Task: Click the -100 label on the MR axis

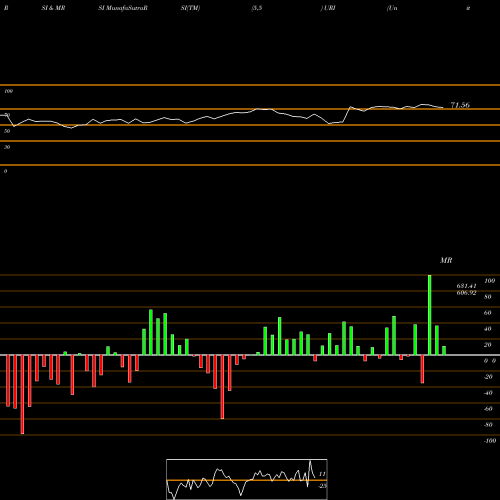Action: pyautogui.click(x=490, y=441)
